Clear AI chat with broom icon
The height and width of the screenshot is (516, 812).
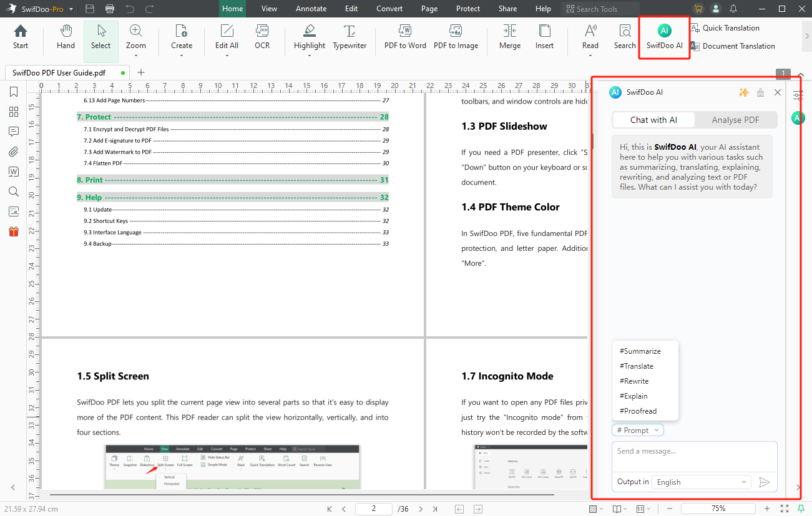coord(760,92)
